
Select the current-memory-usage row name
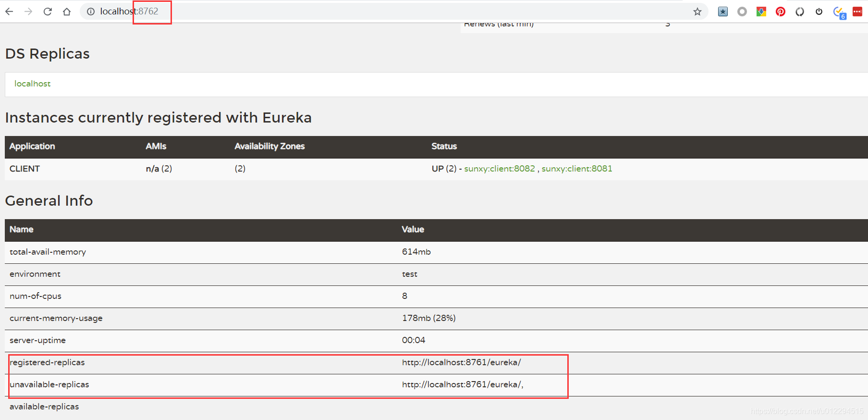(56, 318)
